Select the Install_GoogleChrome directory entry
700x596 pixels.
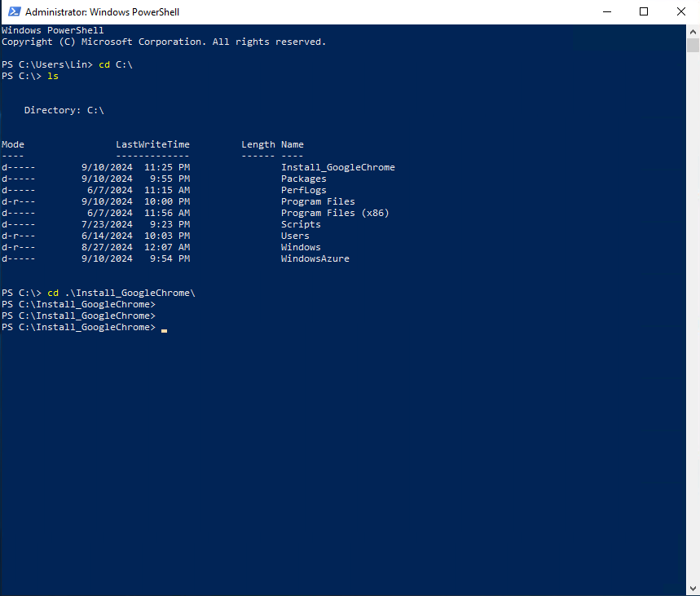tap(337, 166)
